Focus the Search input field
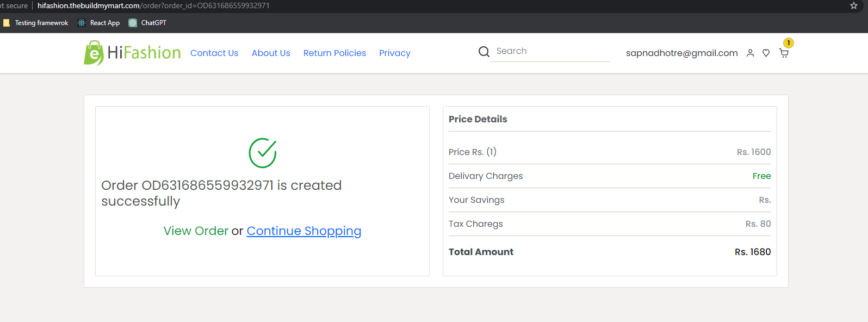This screenshot has width=868, height=322. [x=550, y=51]
